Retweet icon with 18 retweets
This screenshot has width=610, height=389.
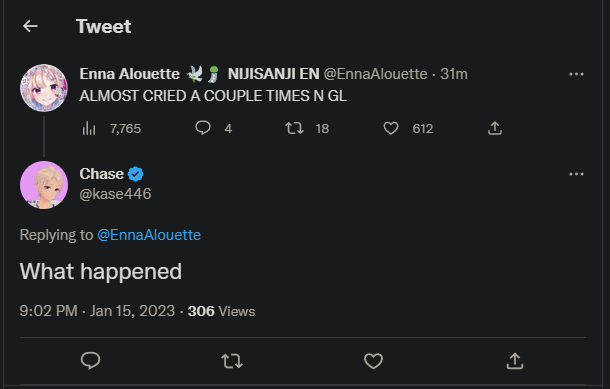(294, 128)
